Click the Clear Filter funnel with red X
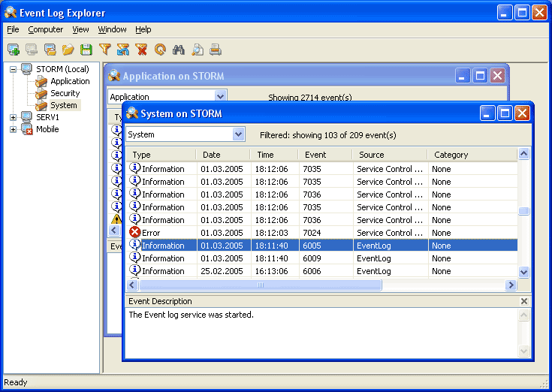Image resolution: width=552 pixels, height=392 pixels. [141, 50]
